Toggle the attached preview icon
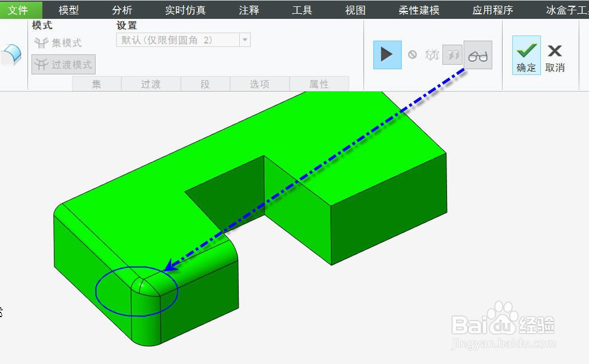589x364 pixels. point(452,55)
